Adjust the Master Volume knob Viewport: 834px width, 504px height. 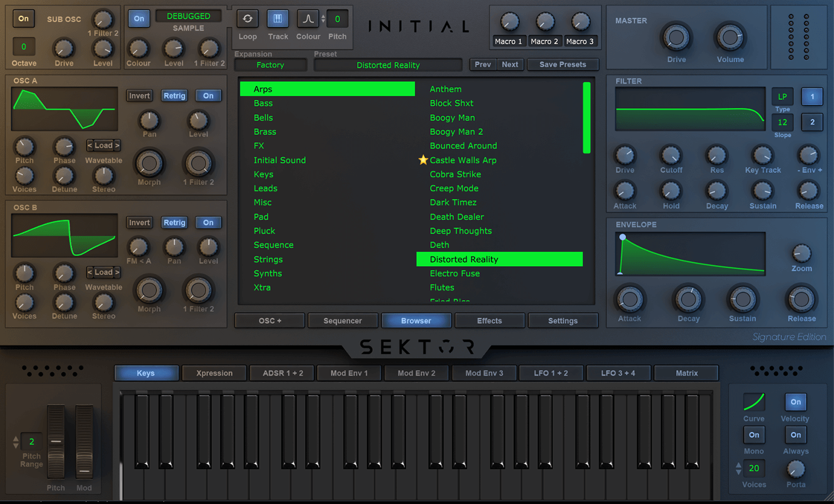click(729, 38)
